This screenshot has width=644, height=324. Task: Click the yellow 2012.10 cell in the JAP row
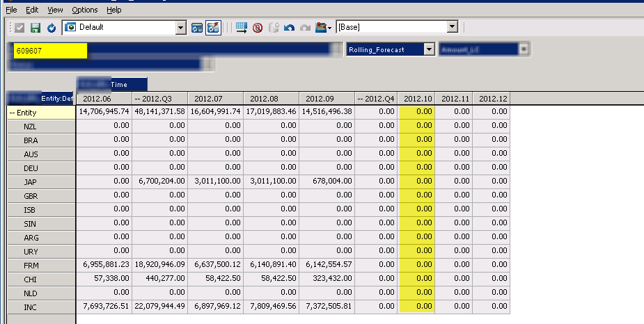point(416,181)
